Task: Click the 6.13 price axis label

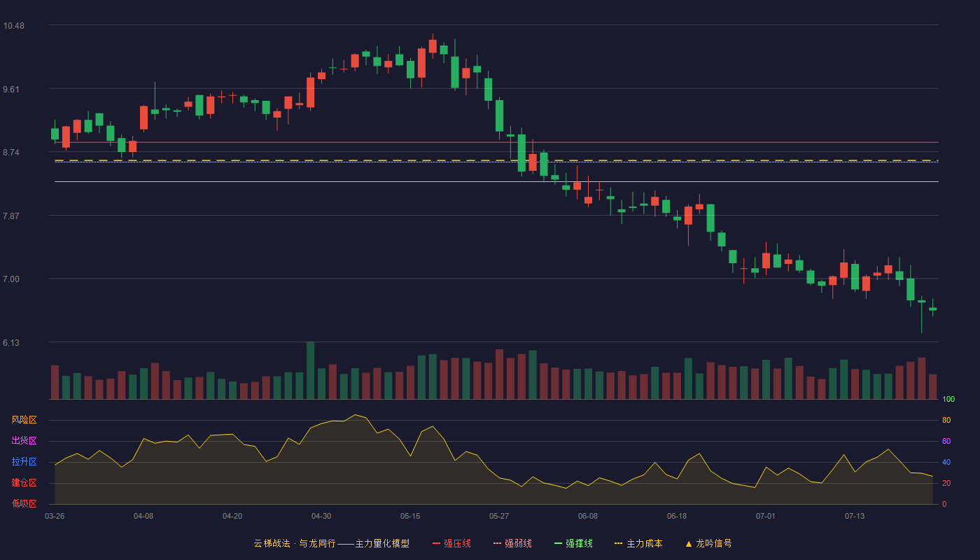Action: 12,343
